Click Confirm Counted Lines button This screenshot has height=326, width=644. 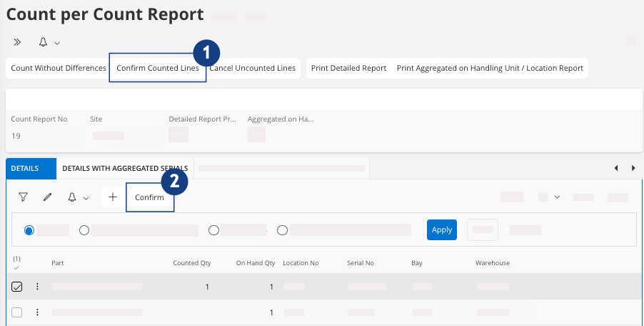158,69
